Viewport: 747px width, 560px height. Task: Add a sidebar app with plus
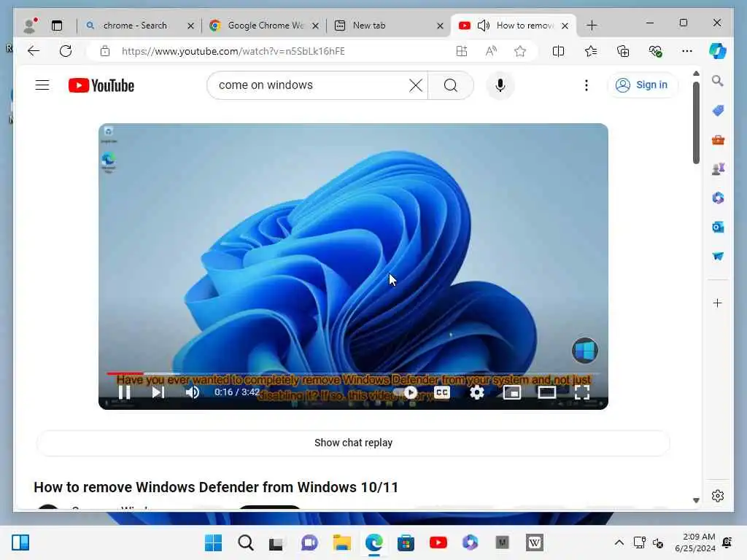(x=718, y=303)
